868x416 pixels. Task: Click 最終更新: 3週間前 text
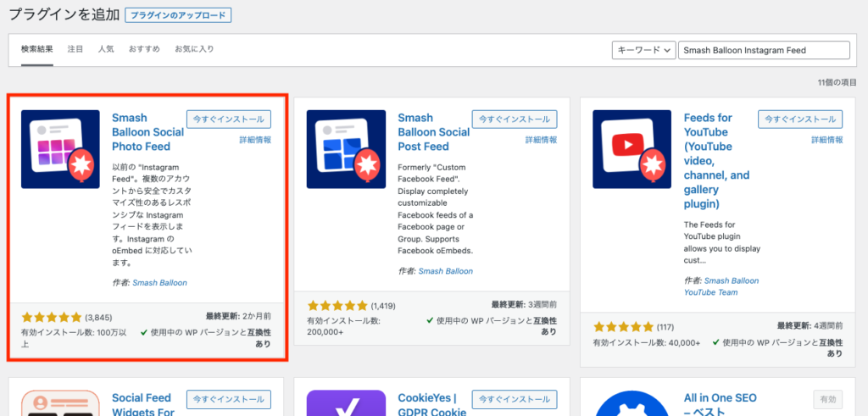point(524,304)
